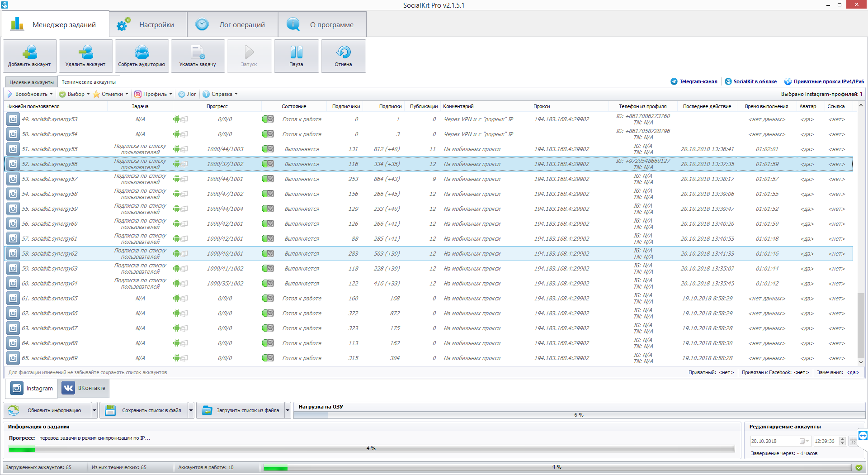Image resolution: width=868 pixels, height=475 pixels.
Task: Toggle state switch for socialkit.synergy55
Action: click(268, 149)
